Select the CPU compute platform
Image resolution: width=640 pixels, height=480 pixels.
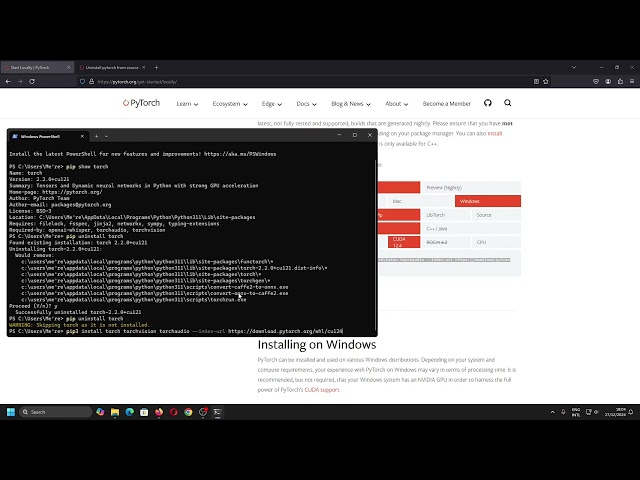(496, 242)
